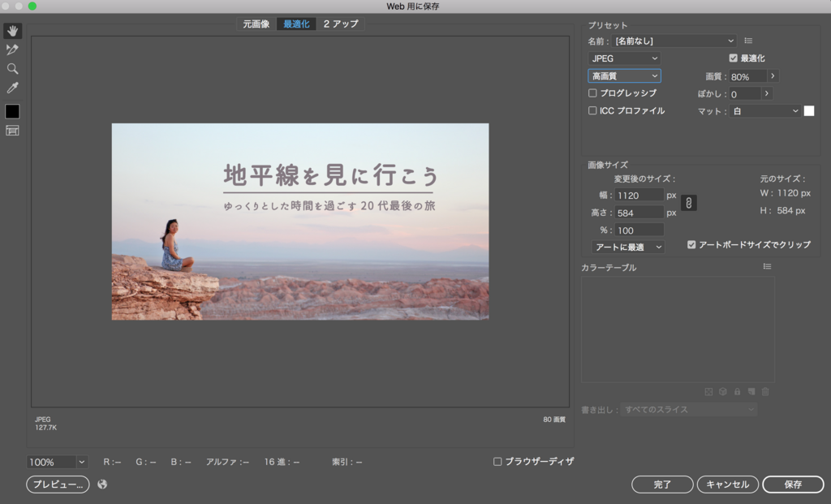831x504 pixels.
Task: Open the 書き出し すべてのスライス dropdown
Action: coord(688,409)
